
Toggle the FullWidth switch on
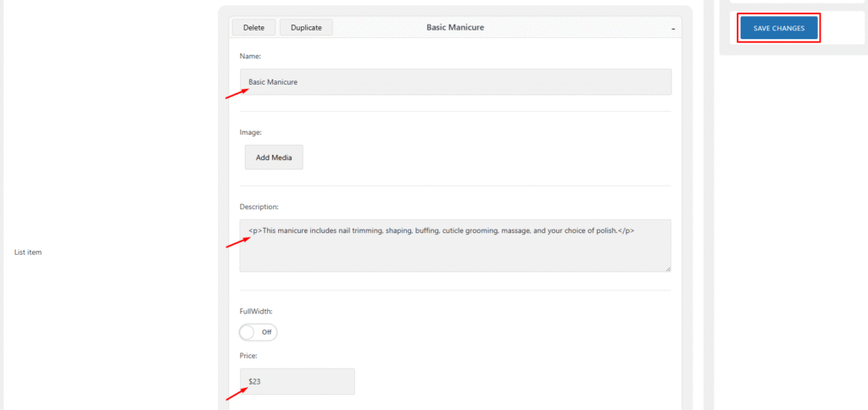pyautogui.click(x=258, y=332)
